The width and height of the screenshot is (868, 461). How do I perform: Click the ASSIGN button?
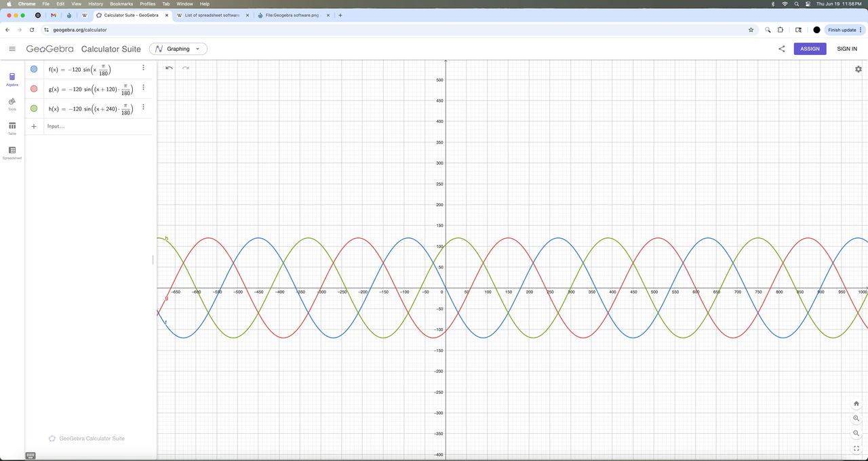[x=810, y=49]
